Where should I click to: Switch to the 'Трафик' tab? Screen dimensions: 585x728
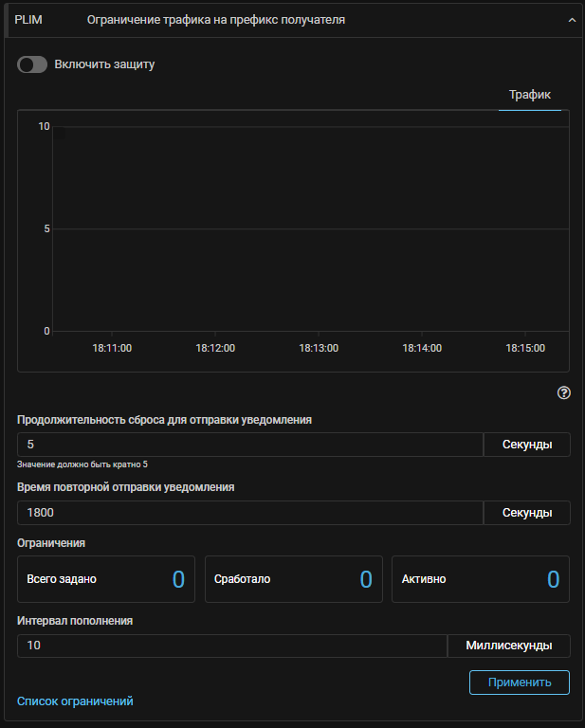[x=530, y=95]
